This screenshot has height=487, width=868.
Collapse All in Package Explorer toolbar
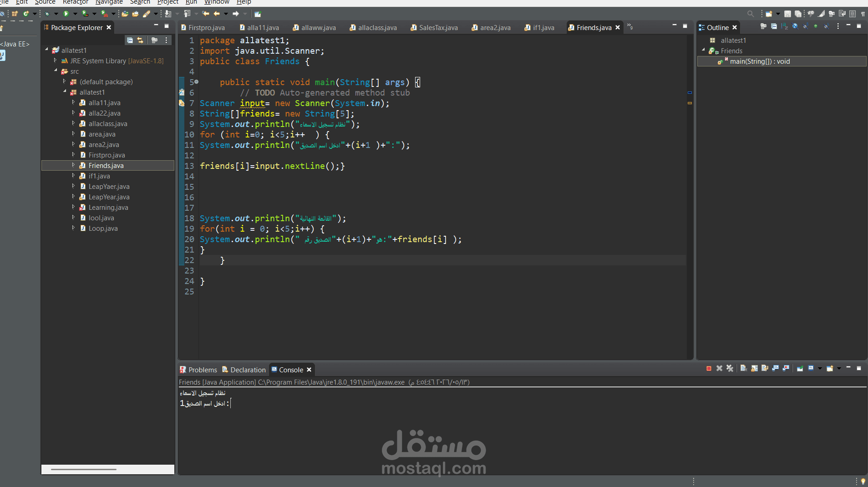pyautogui.click(x=130, y=40)
